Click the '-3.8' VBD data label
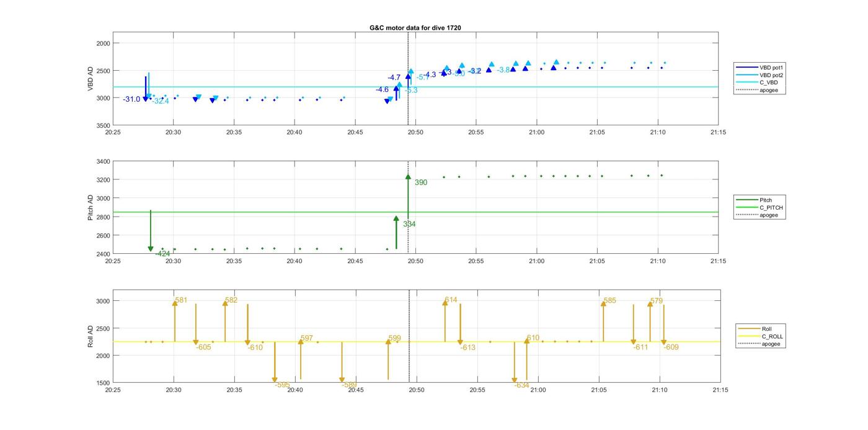868x430 pixels. click(x=503, y=70)
